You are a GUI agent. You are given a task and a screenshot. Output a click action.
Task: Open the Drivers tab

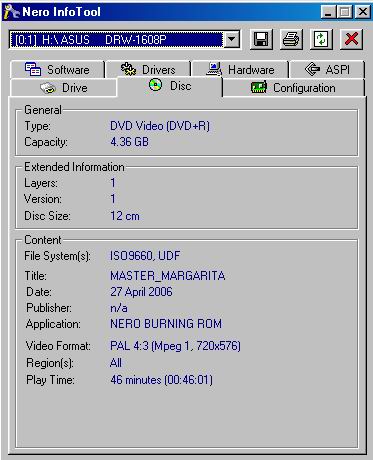coord(148,70)
